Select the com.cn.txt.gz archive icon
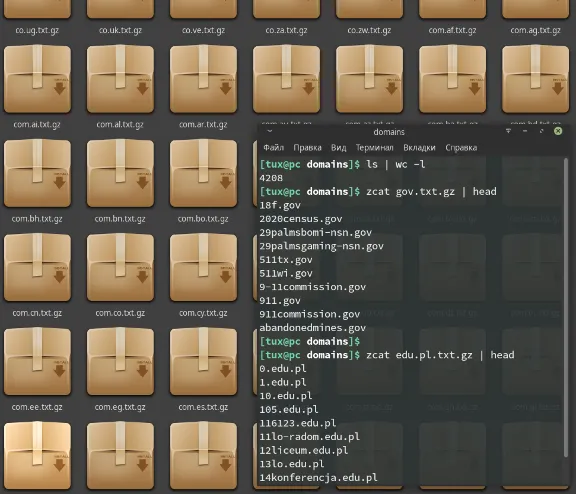Screen dimensions: 576x494 click(x=37, y=267)
